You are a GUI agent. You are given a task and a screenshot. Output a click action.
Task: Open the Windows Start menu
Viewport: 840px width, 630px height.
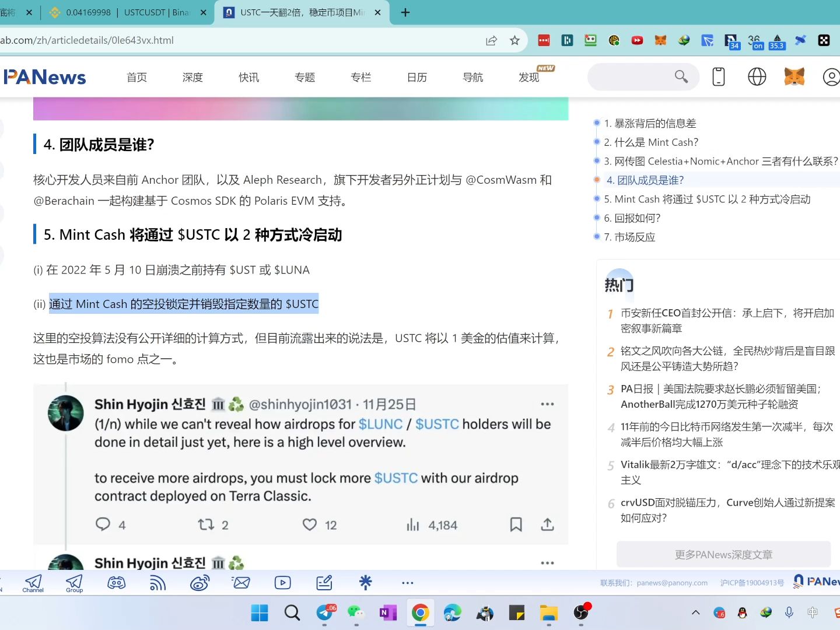point(260,612)
